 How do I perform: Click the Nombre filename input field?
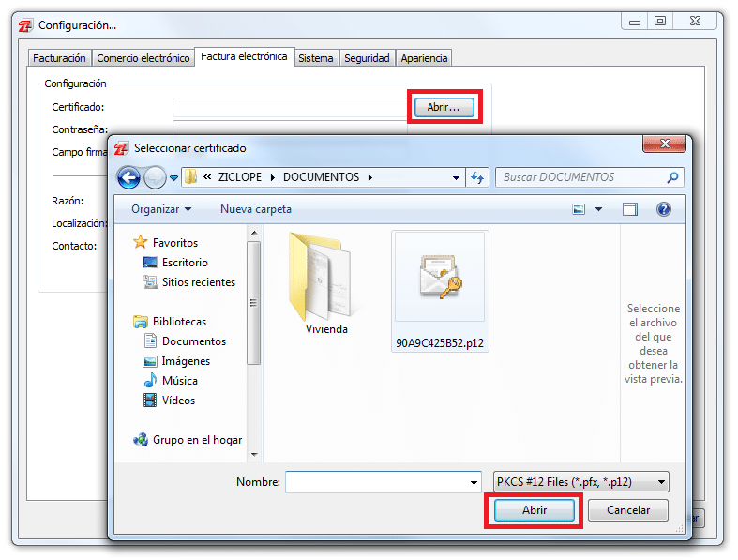click(x=375, y=482)
